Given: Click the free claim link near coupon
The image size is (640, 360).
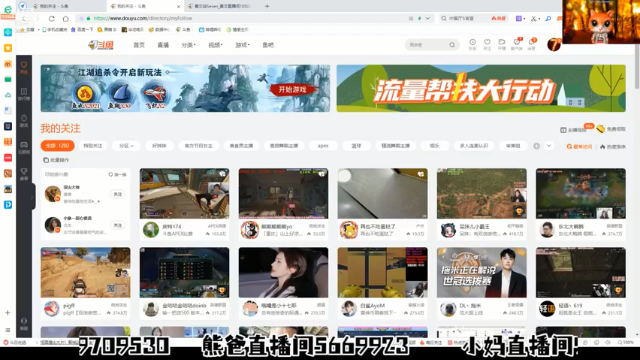Looking at the screenshot, I should coord(616,129).
